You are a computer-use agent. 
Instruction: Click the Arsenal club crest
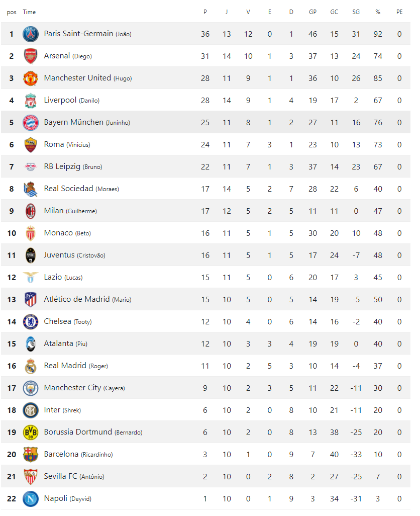coord(31,56)
